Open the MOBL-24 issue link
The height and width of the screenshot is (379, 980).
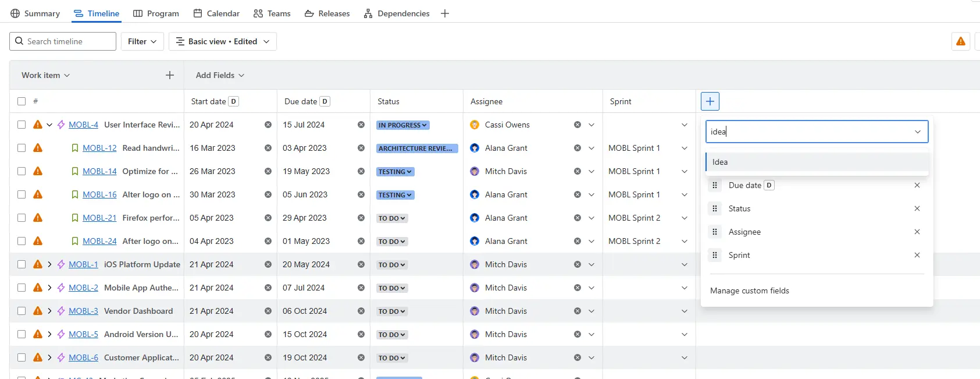99,241
